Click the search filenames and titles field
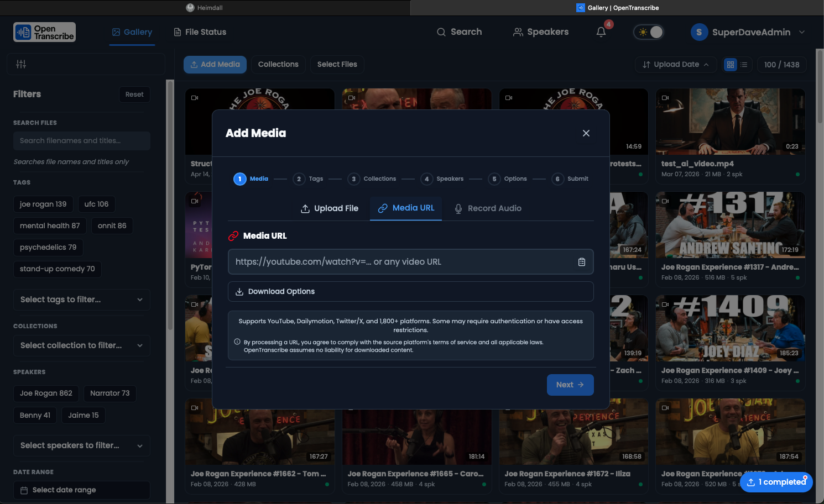This screenshot has height=504, width=824. (x=82, y=141)
